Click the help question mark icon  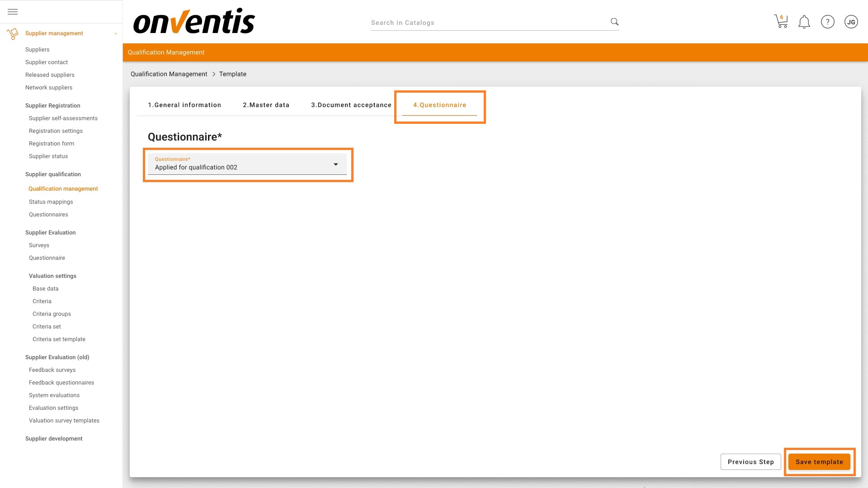[827, 22]
